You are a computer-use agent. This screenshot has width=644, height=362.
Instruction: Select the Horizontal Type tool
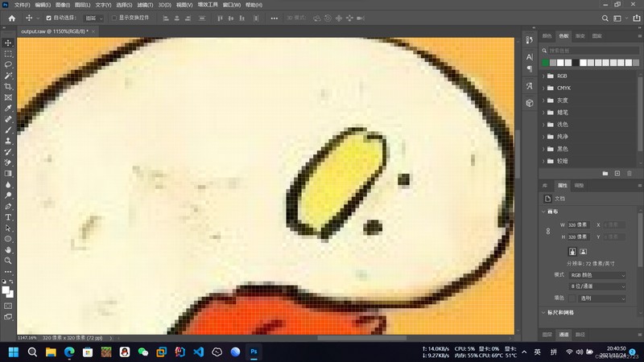pyautogui.click(x=8, y=217)
